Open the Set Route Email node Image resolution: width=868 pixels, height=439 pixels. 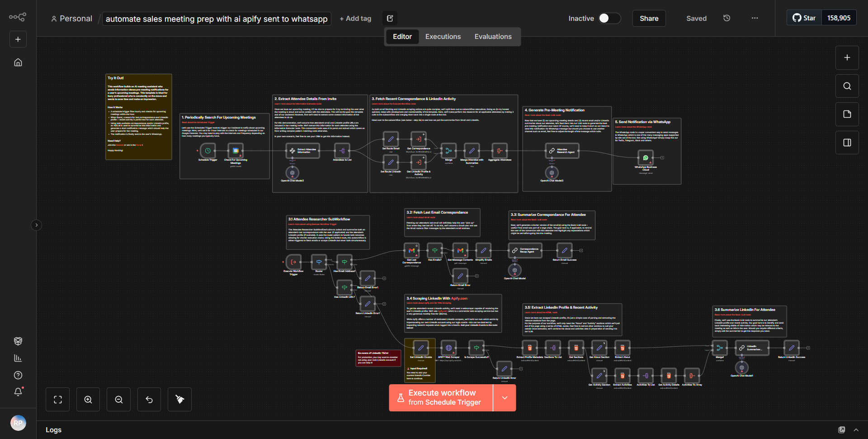[391, 139]
